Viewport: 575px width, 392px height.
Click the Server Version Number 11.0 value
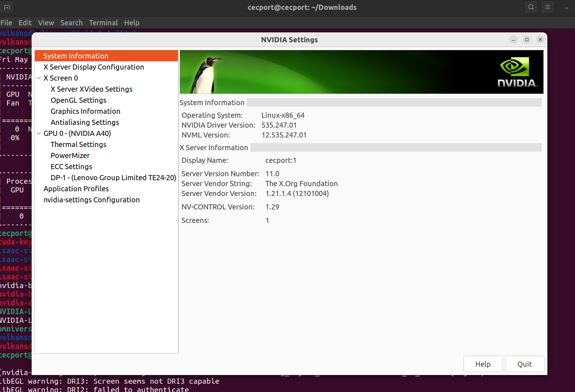272,173
